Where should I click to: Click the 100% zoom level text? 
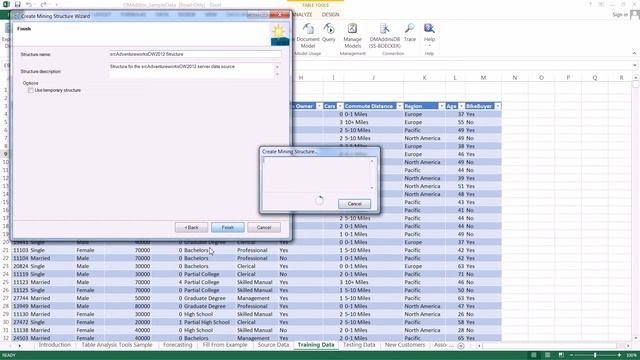pyautogui.click(x=632, y=355)
